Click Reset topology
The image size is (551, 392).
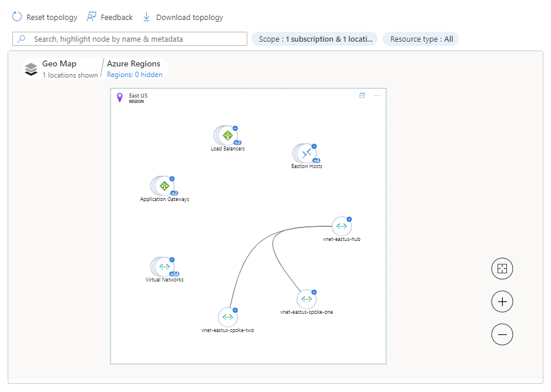click(x=45, y=17)
